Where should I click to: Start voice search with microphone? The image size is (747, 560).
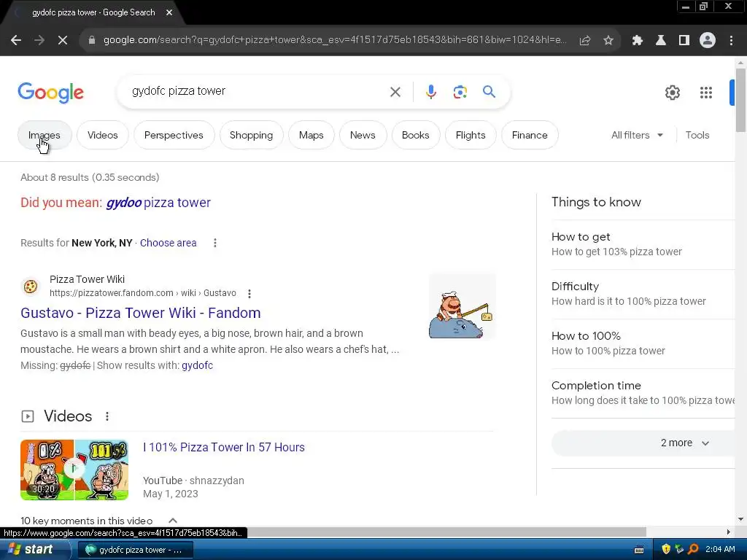tap(430, 91)
